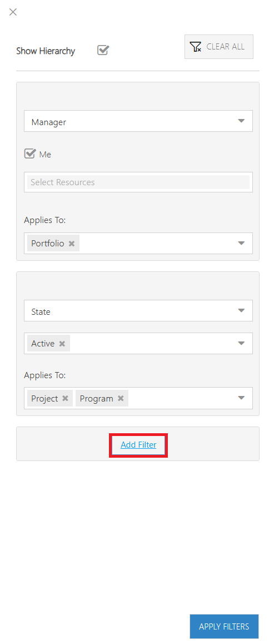274x644 pixels.
Task: Close the filter panel with the X icon
Action: tap(13, 12)
